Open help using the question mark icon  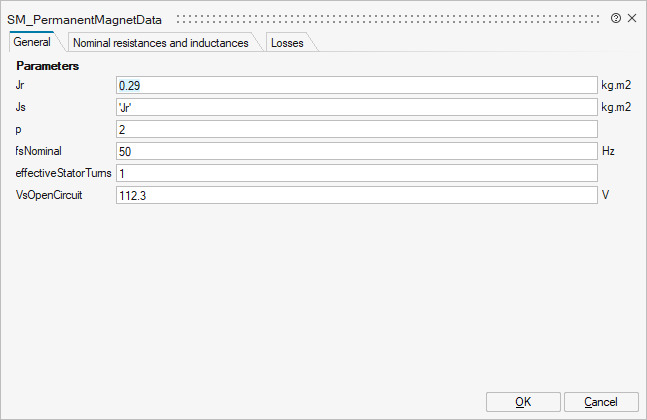(616, 19)
